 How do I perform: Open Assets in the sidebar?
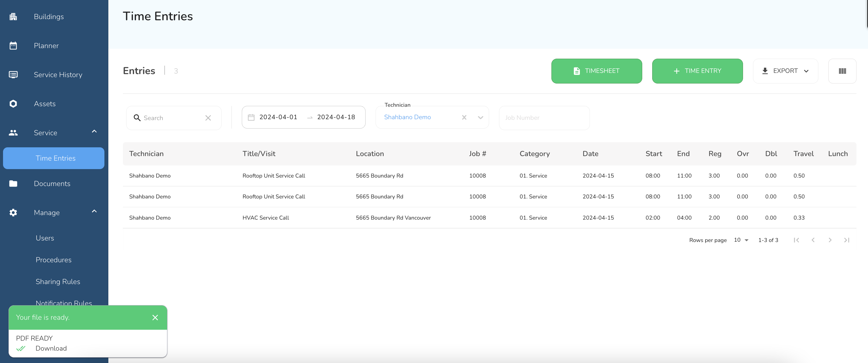coord(45,103)
